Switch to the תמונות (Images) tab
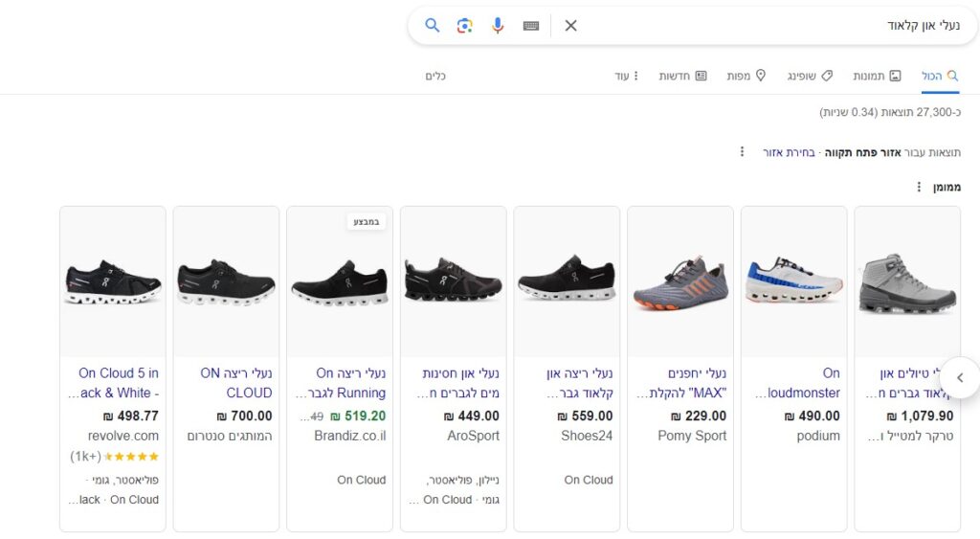Viewport: 980px width, 539px height. (877, 76)
